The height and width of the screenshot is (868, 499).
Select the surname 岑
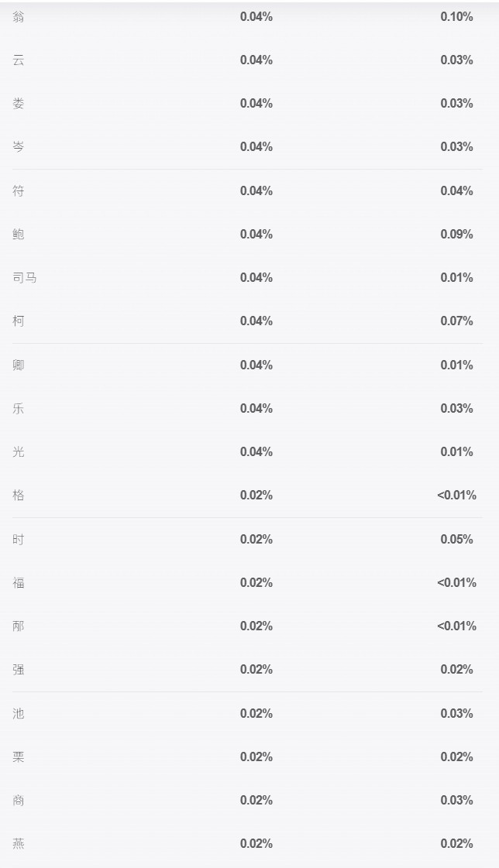pos(19,146)
